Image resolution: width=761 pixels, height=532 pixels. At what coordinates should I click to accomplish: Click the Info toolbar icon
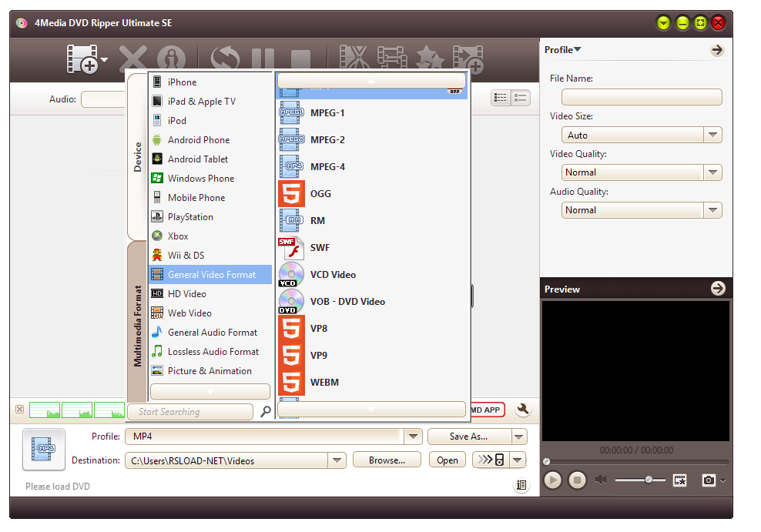click(x=171, y=59)
